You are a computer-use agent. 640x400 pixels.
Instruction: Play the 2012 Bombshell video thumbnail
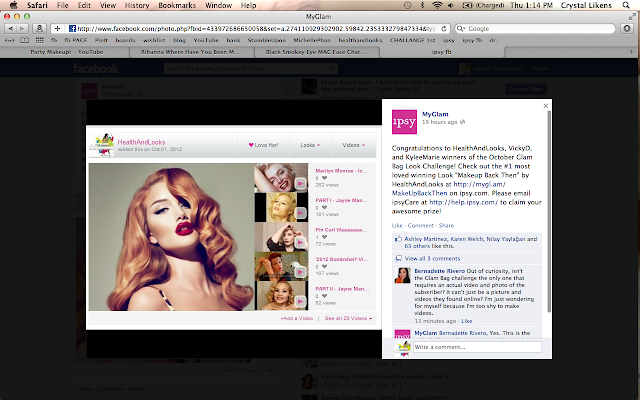pyautogui.click(x=281, y=266)
